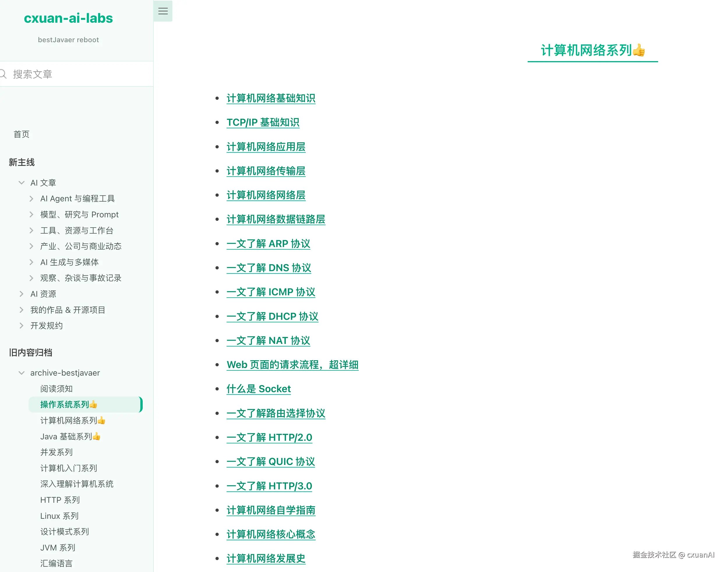
Task: Select HTTP 系列 sidebar item
Action: 60,500
